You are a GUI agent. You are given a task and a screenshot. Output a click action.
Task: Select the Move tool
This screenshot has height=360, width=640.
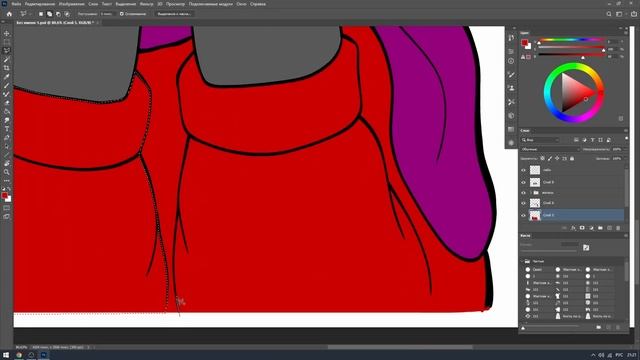click(7, 33)
